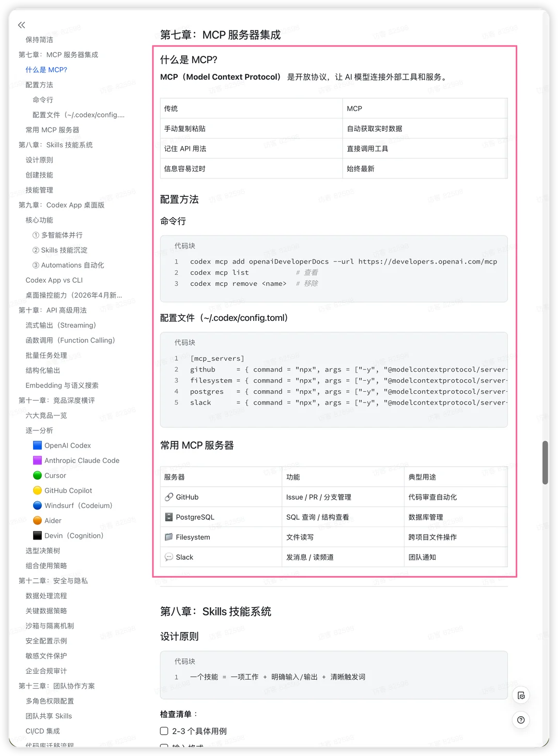Viewport: 558px width, 756px height.
Task: Click the speech bubble icon beside Slack
Action: (x=169, y=557)
